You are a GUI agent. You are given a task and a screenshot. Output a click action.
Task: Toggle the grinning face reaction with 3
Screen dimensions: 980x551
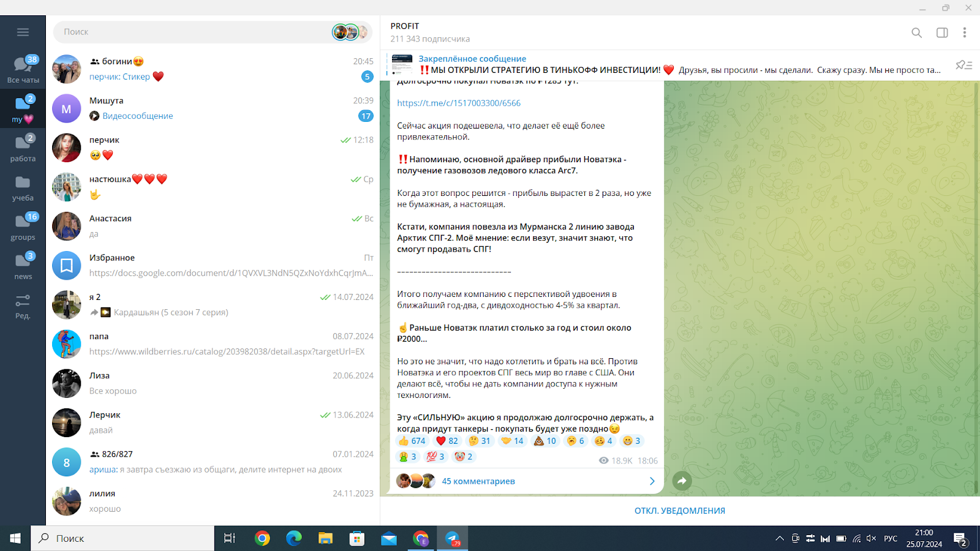(631, 441)
